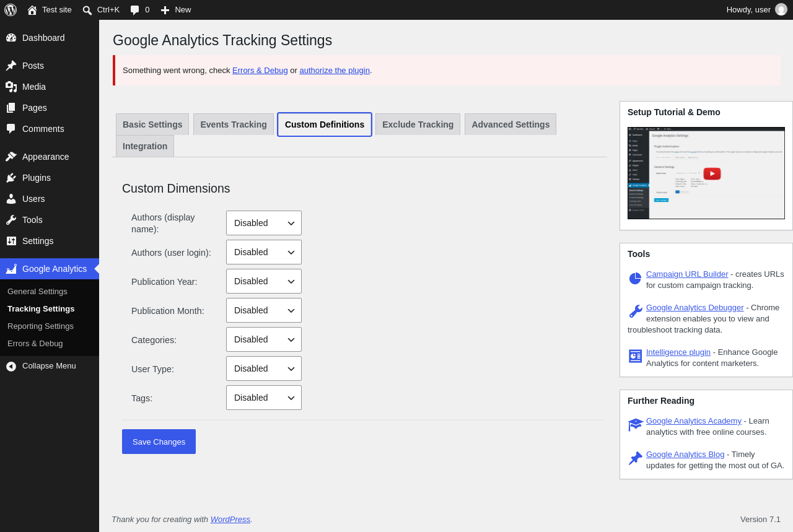The image size is (793, 532).
Task: Switch to the Events Tracking tab
Action: (234, 124)
